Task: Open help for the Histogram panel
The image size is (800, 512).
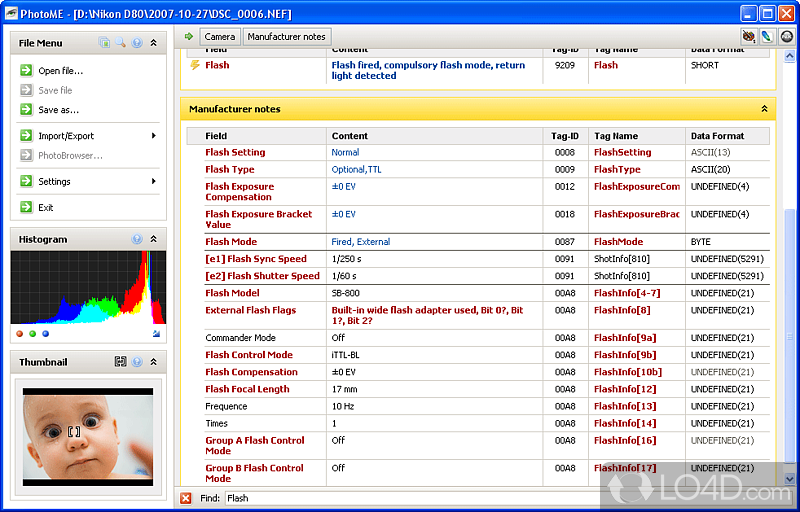Action: coord(137,239)
